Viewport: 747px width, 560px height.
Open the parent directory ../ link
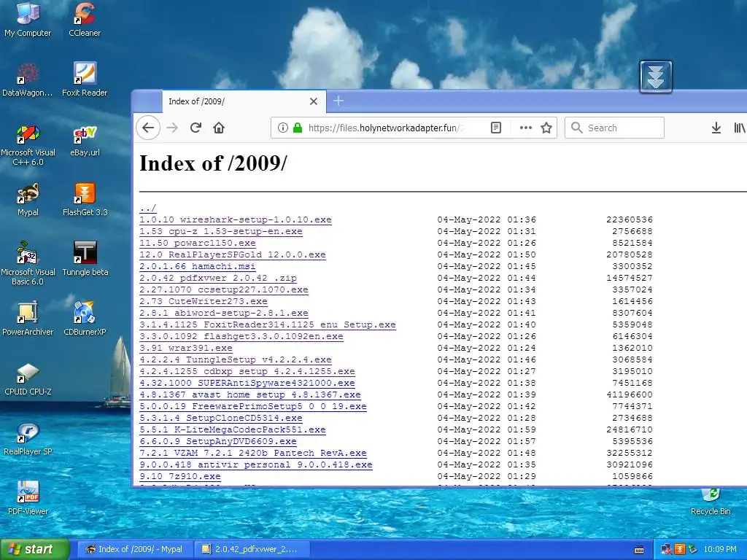[147, 208]
